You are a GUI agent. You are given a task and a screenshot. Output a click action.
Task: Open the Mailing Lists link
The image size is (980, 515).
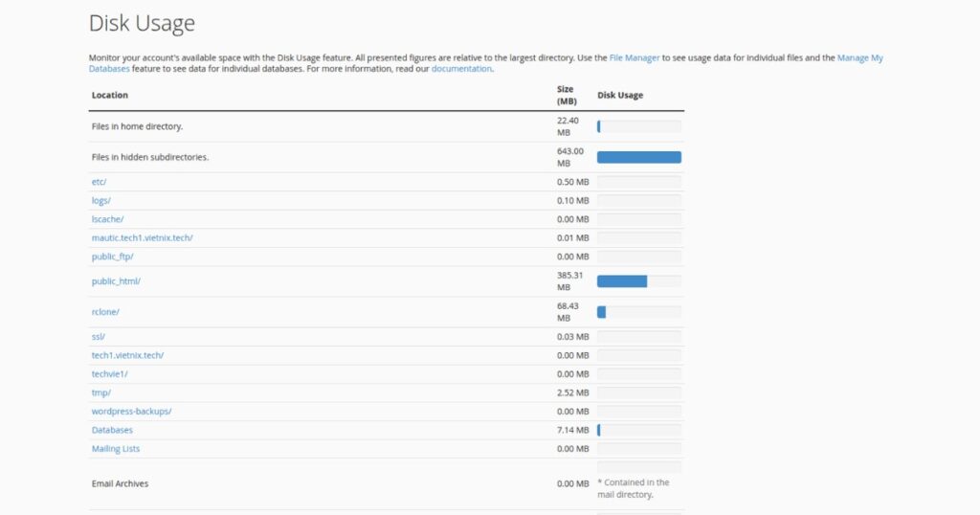(116, 449)
